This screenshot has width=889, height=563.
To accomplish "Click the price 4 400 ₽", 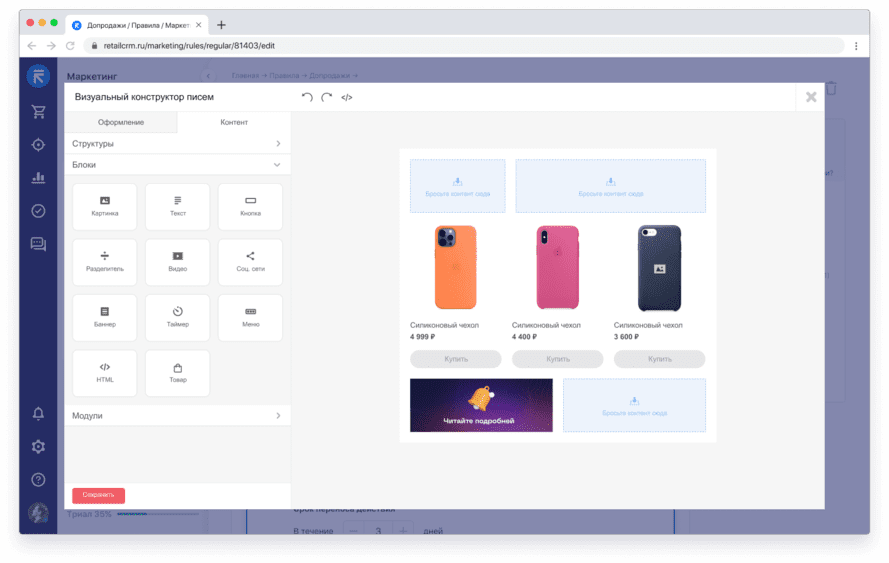I will (524, 337).
